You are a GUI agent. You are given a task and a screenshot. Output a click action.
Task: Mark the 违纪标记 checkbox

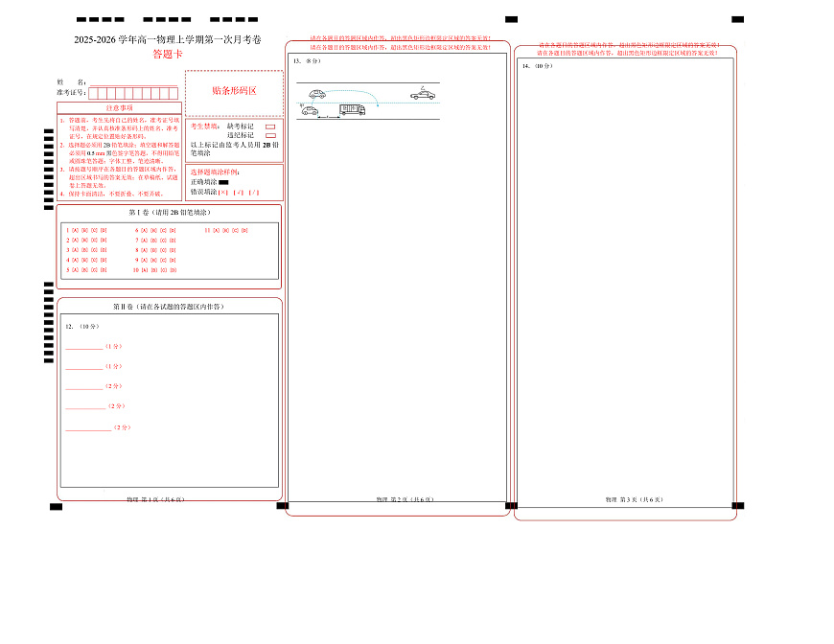click(x=270, y=135)
